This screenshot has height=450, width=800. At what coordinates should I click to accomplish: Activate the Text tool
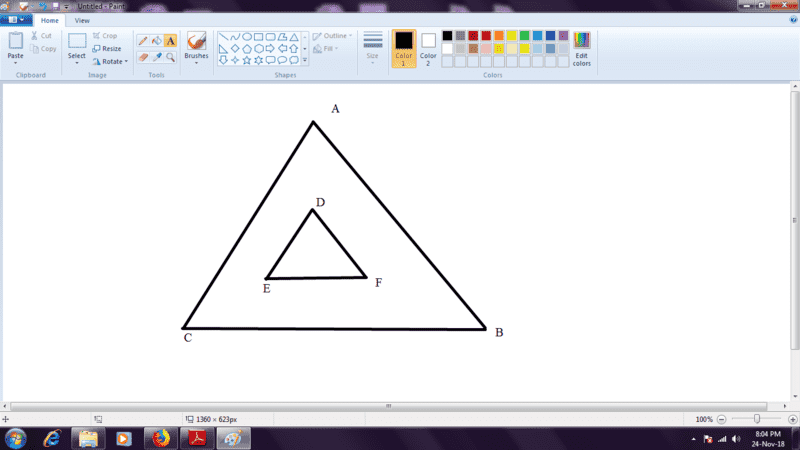coord(170,41)
